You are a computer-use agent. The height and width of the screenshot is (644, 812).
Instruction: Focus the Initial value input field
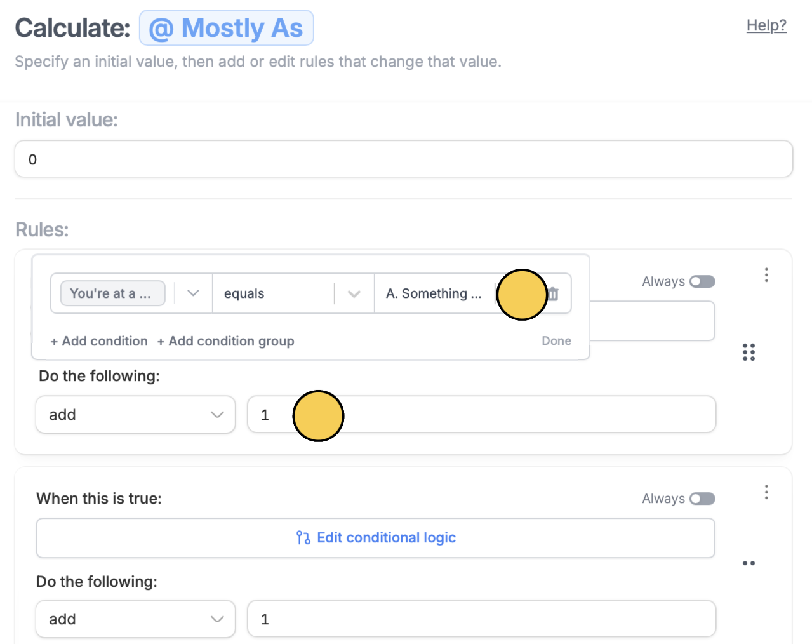[404, 159]
